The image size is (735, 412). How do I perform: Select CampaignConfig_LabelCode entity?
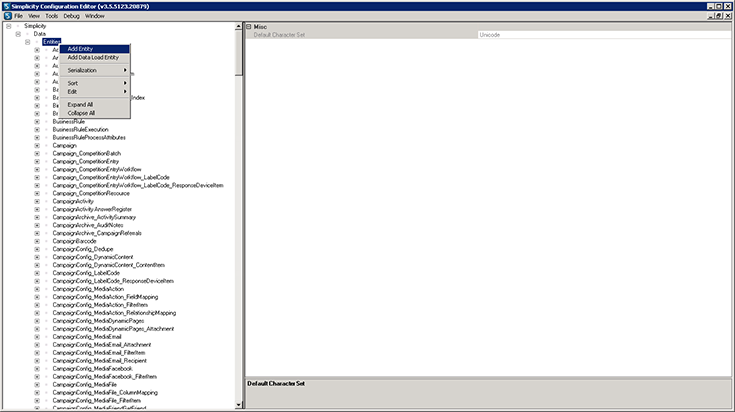tap(86, 273)
